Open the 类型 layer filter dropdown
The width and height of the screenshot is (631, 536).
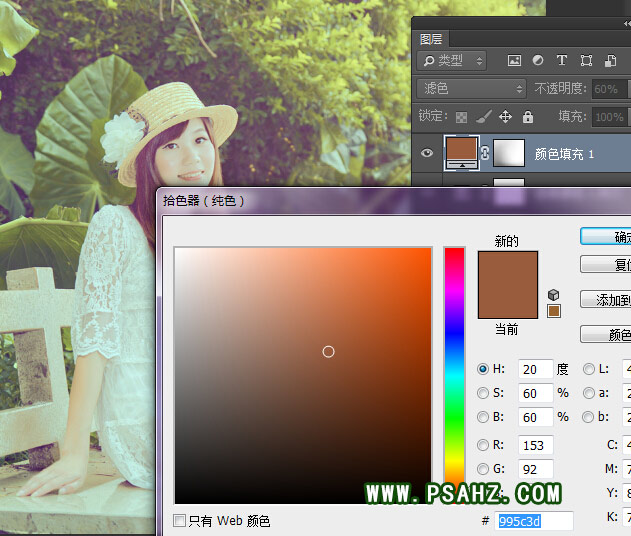click(452, 61)
